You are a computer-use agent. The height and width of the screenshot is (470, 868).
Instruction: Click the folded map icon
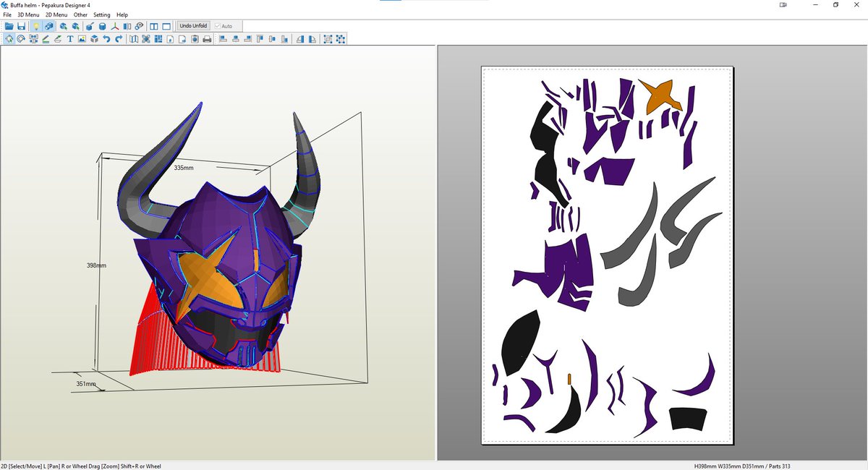[x=133, y=38]
